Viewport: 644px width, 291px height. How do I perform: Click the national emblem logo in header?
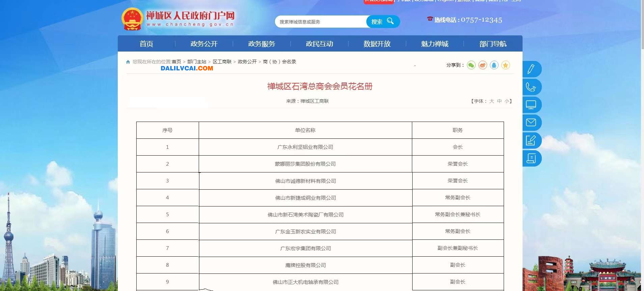(132, 19)
